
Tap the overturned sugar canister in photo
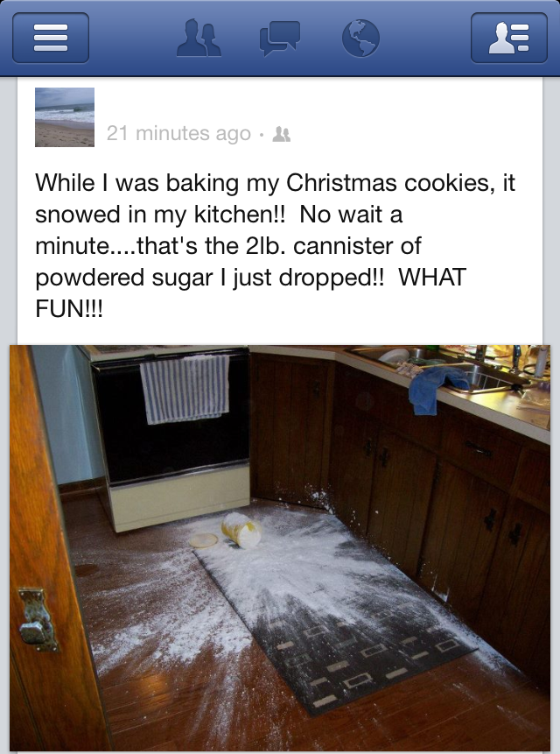241,530
